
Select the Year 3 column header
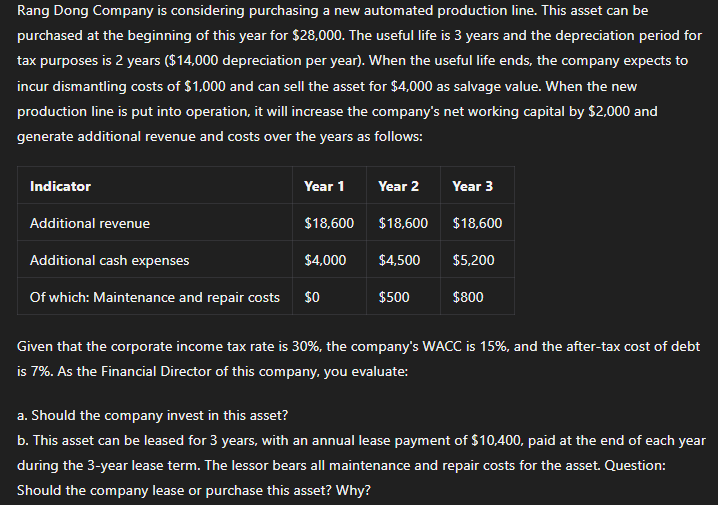pyautogui.click(x=473, y=186)
